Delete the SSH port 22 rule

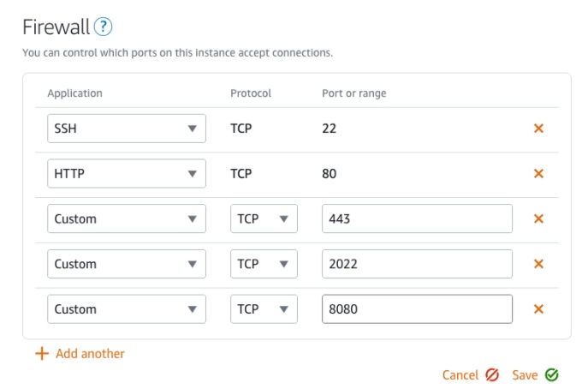538,129
